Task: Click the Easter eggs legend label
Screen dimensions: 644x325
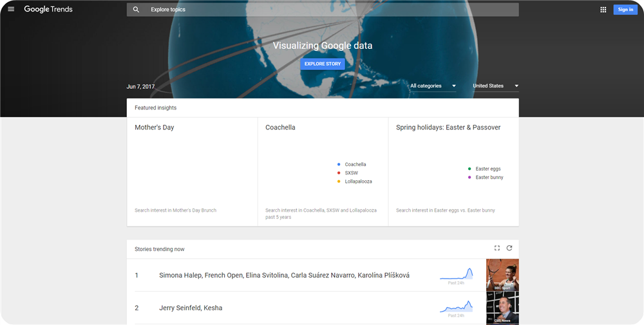Action: [x=488, y=169]
